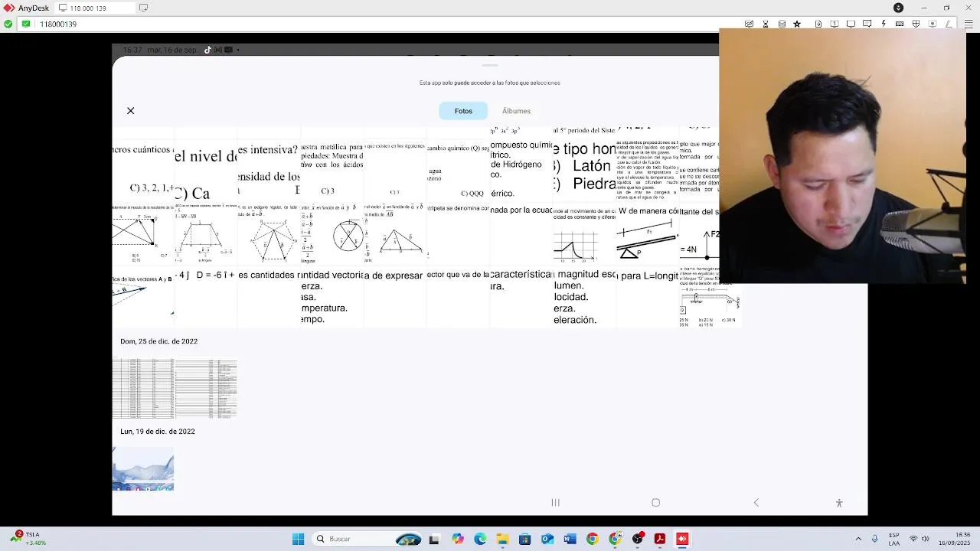980x551 pixels.
Task: Open Microsoft Edge from taskbar
Action: coord(480,539)
